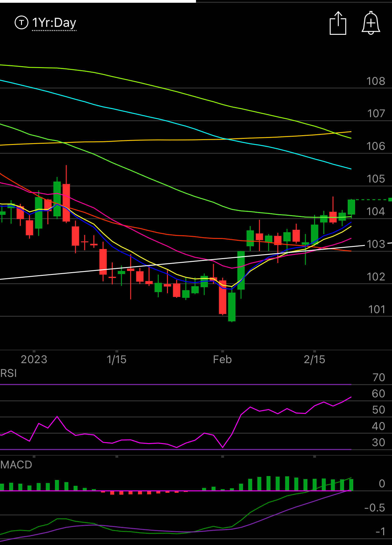This screenshot has height=545, width=392.
Task: Tap the 1/15 date axis label
Action: click(x=117, y=359)
